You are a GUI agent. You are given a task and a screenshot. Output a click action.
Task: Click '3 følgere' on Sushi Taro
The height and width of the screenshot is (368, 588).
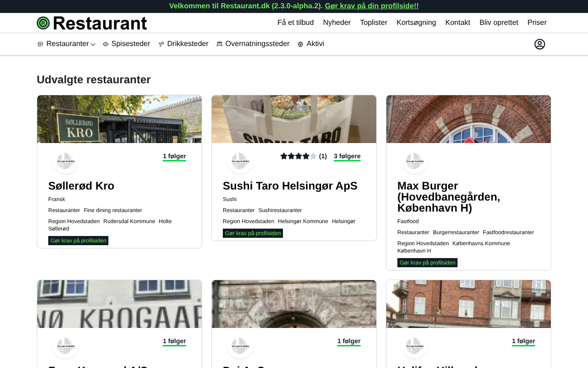(347, 156)
